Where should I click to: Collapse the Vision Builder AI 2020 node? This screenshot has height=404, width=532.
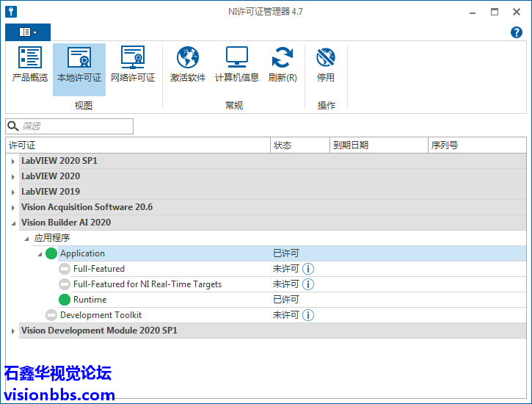pyautogui.click(x=13, y=223)
